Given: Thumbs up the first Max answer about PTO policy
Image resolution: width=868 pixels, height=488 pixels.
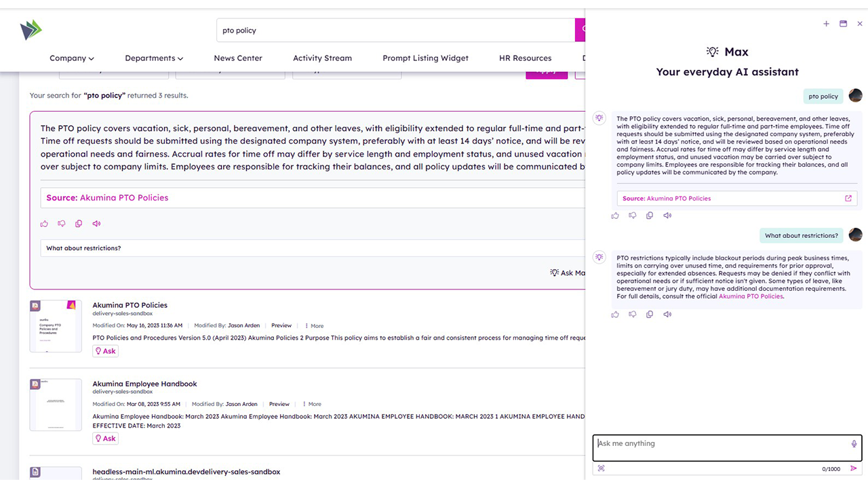Looking at the screenshot, I should pyautogui.click(x=615, y=216).
